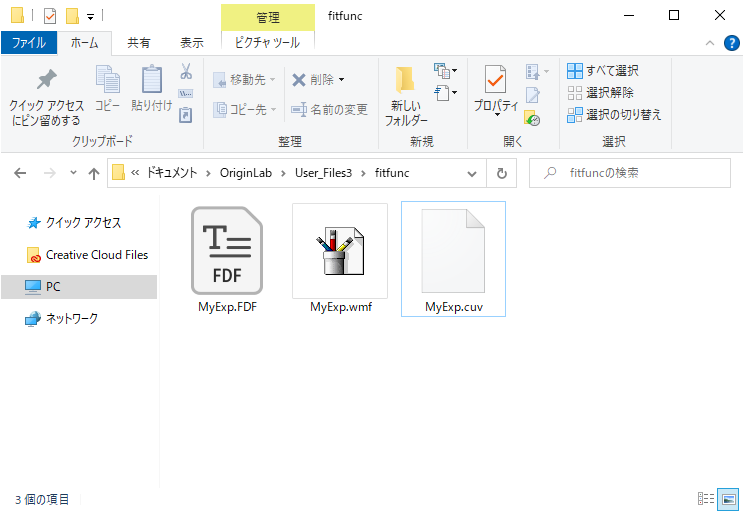Select Quick Access (クイック アクセス) in sidebar
Viewport: 744px width, 512px height.
coord(74,223)
